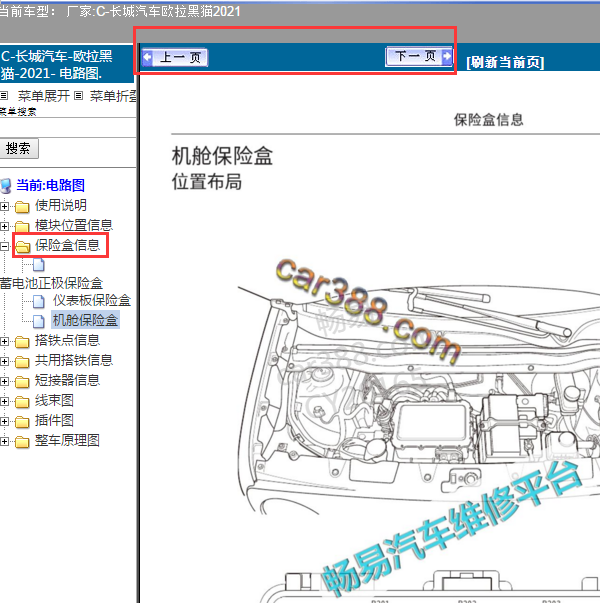
Task: Expand the 线束图 tree node
Action: click(4, 401)
